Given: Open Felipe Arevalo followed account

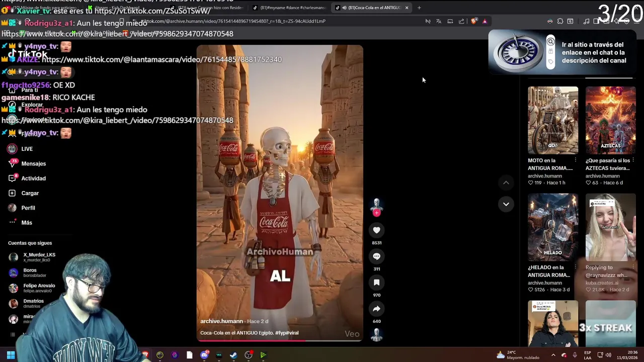Looking at the screenshot, I should [x=32, y=288].
